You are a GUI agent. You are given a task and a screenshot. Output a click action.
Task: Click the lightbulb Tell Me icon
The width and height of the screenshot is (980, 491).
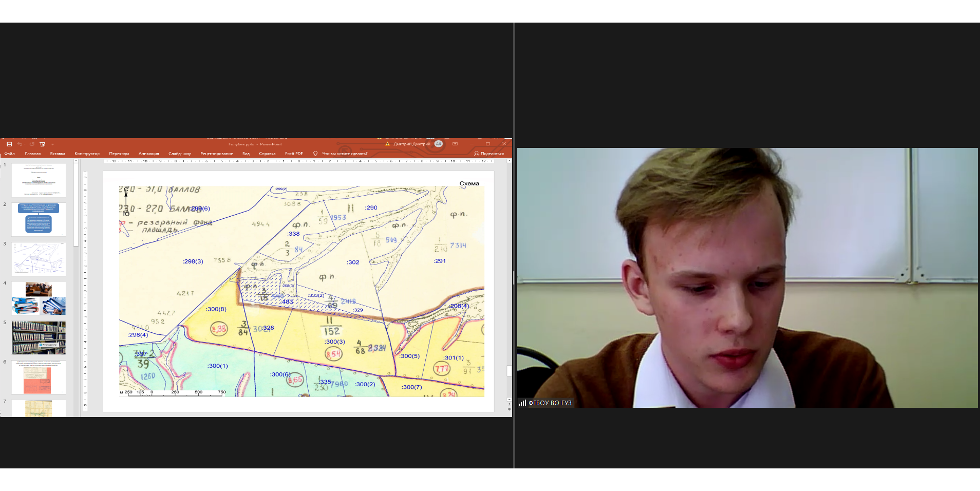pos(315,154)
